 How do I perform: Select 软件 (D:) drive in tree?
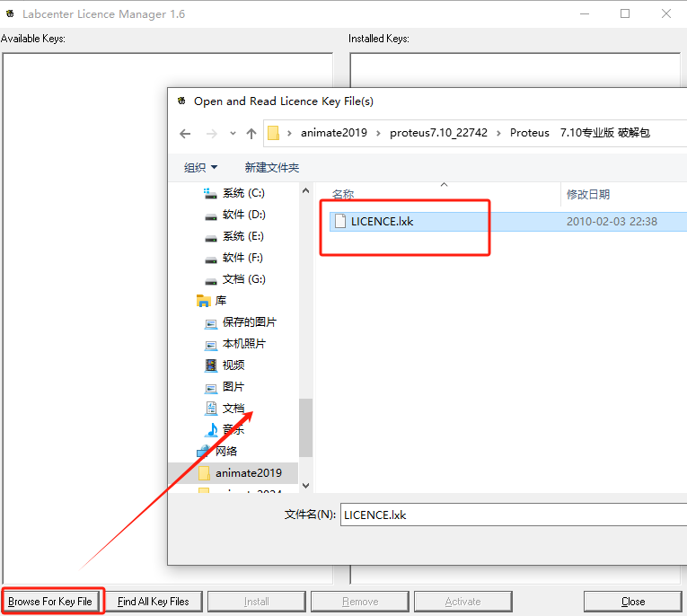pos(243,215)
